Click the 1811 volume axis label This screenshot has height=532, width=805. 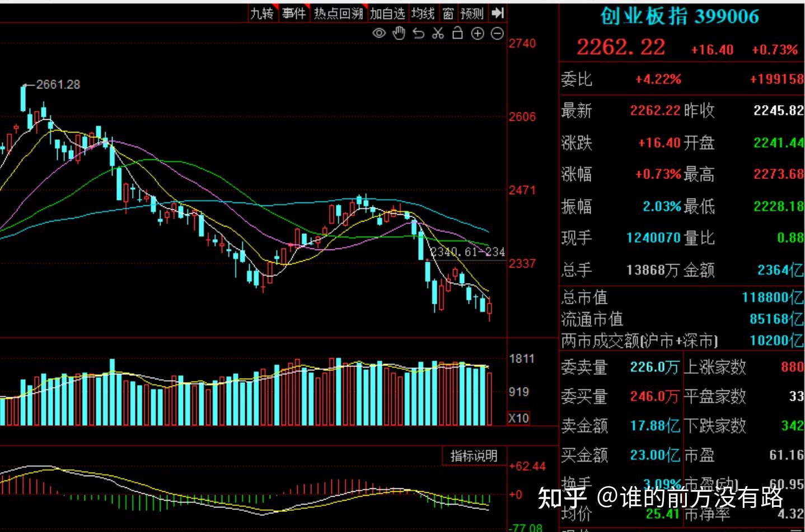click(x=522, y=359)
